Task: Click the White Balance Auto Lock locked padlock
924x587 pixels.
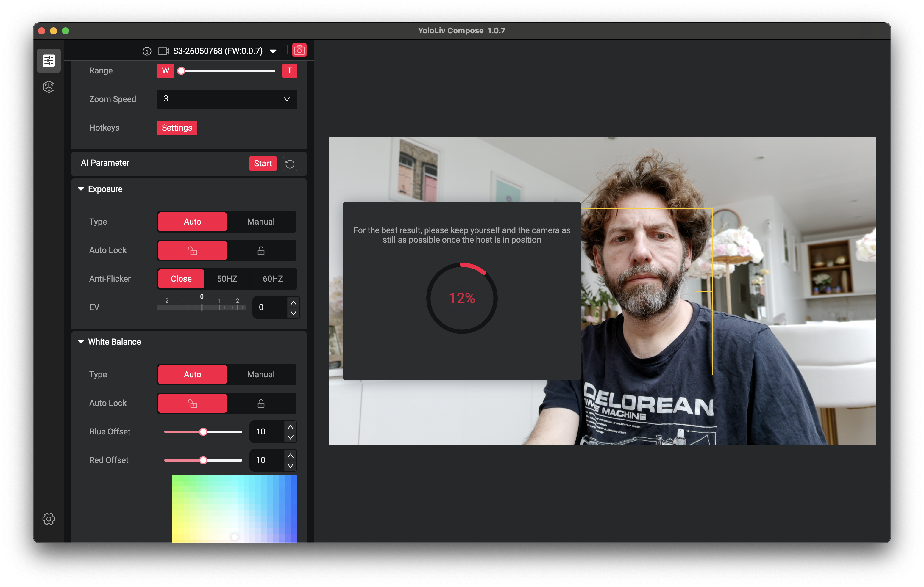Action: pyautogui.click(x=261, y=403)
